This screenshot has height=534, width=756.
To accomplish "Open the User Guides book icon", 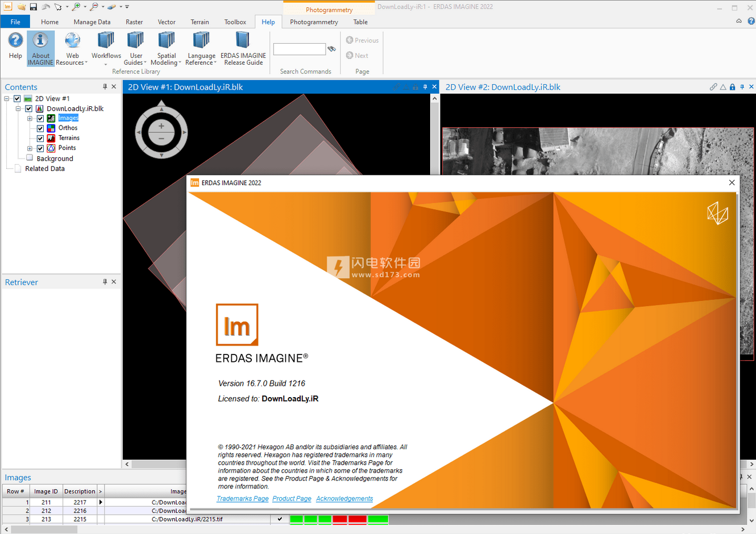I will click(135, 41).
